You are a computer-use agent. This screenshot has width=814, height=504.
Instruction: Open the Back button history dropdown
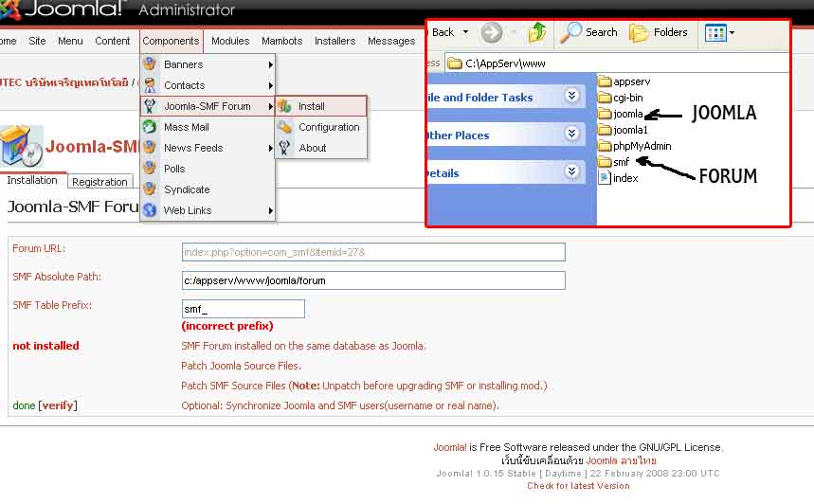(x=465, y=32)
